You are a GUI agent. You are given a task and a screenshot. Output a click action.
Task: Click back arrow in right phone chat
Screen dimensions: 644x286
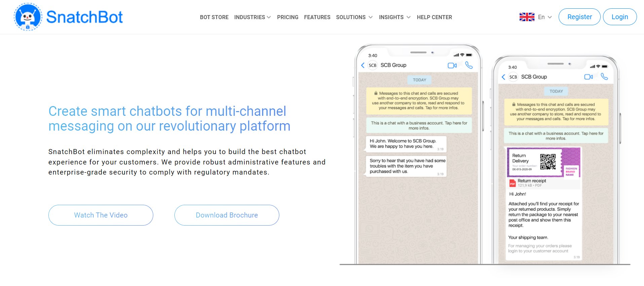(503, 77)
